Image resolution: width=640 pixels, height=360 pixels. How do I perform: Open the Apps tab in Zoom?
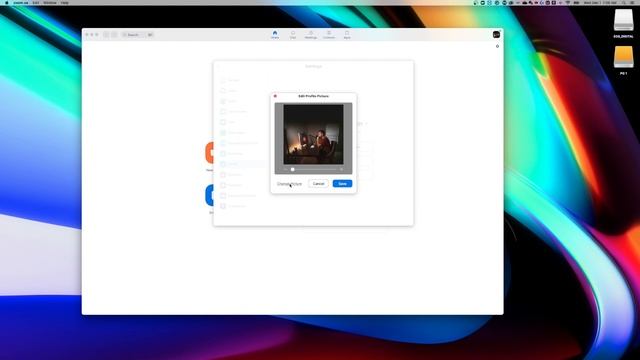tap(347, 35)
